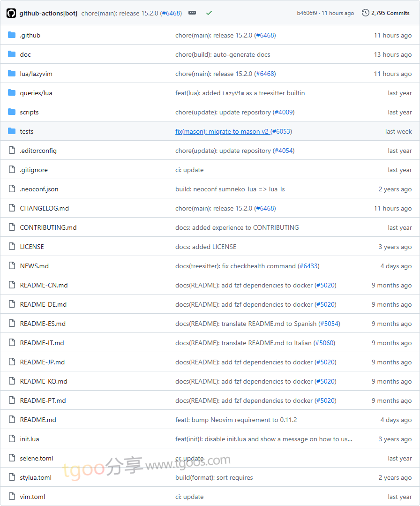Expand commit message with ellipsis button
Viewport: 420px width, 506px height.
click(x=192, y=13)
